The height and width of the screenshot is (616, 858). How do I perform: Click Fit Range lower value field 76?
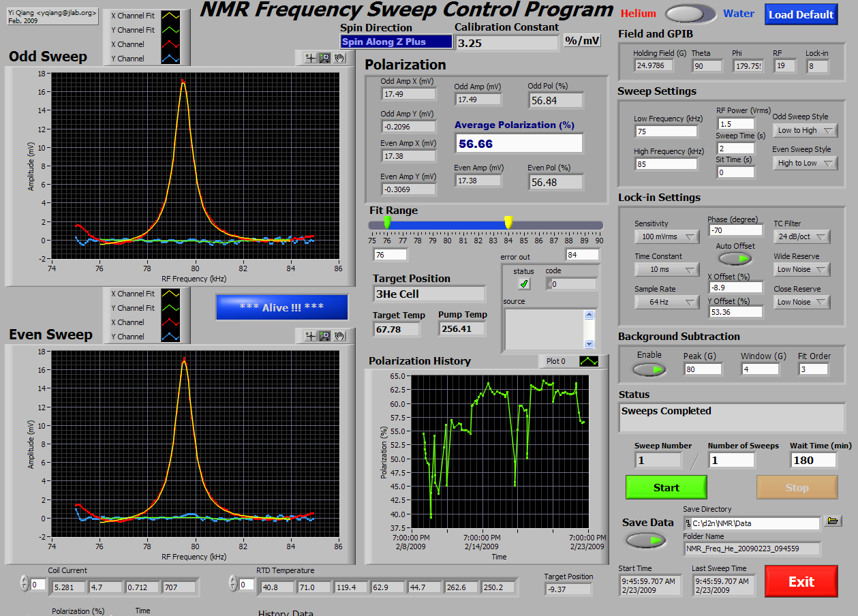tap(390, 255)
